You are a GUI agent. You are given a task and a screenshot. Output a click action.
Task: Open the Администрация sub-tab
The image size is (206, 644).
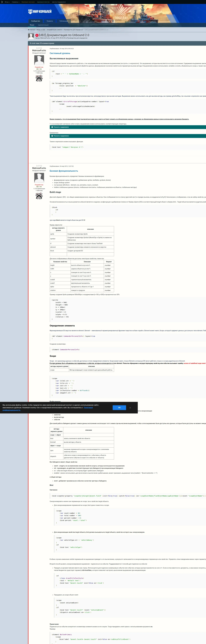[x=43, y=25]
